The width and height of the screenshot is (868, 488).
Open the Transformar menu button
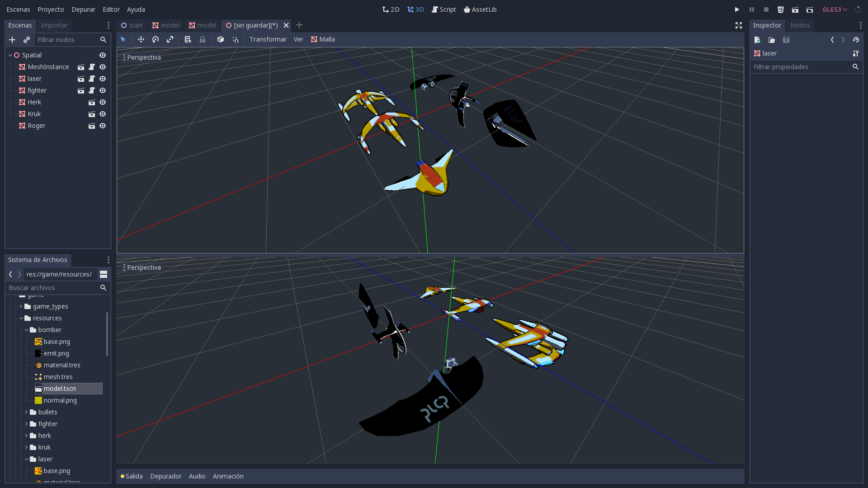268,39
